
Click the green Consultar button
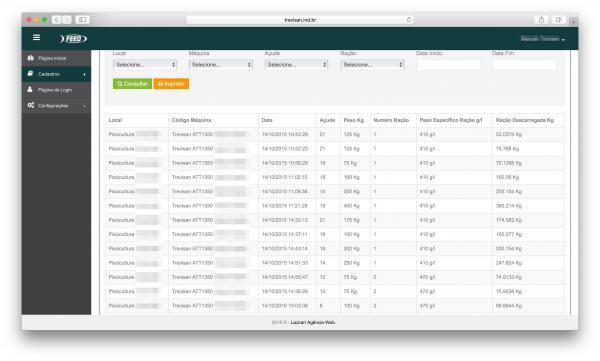[132, 83]
